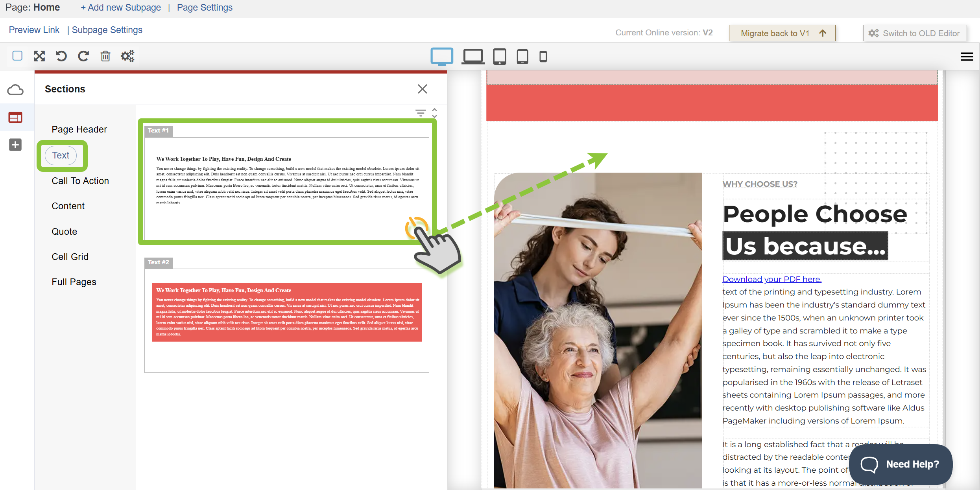980x490 pixels.
Task: Select the Call To Action category
Action: coord(80,181)
